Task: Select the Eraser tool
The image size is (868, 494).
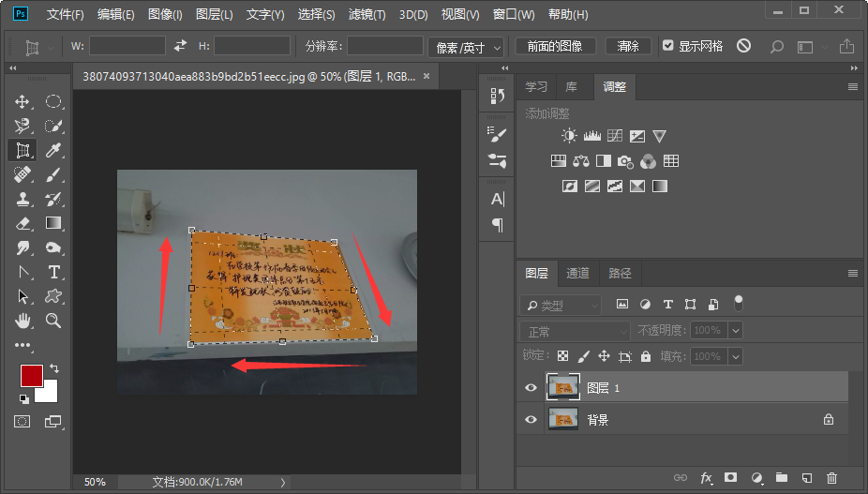Action: coord(22,223)
